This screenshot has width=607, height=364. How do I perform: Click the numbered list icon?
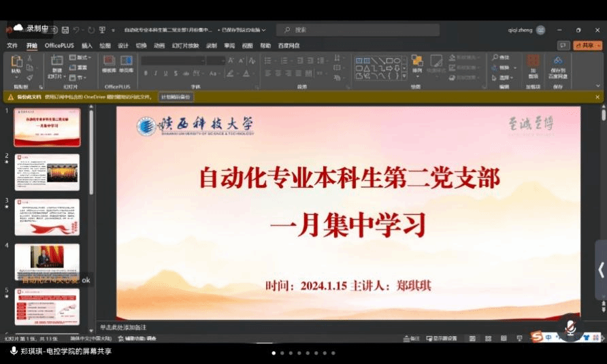click(x=284, y=61)
